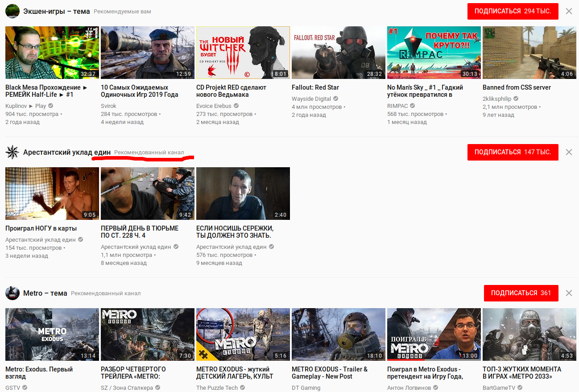Visit the Антон Логвинов channel link

tap(409, 388)
